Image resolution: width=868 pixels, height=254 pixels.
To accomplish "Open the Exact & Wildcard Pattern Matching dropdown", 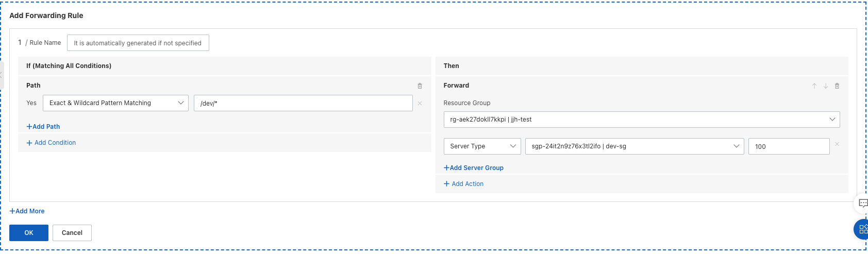I will coord(116,103).
